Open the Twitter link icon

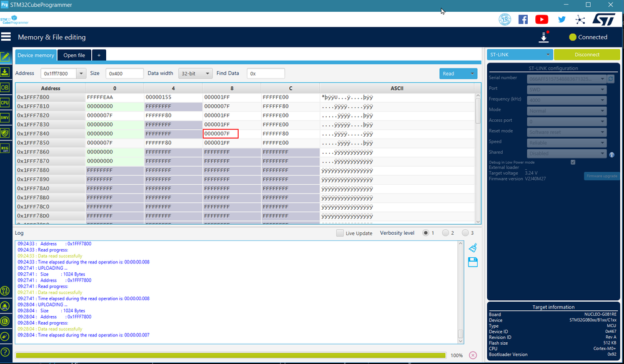tap(562, 19)
